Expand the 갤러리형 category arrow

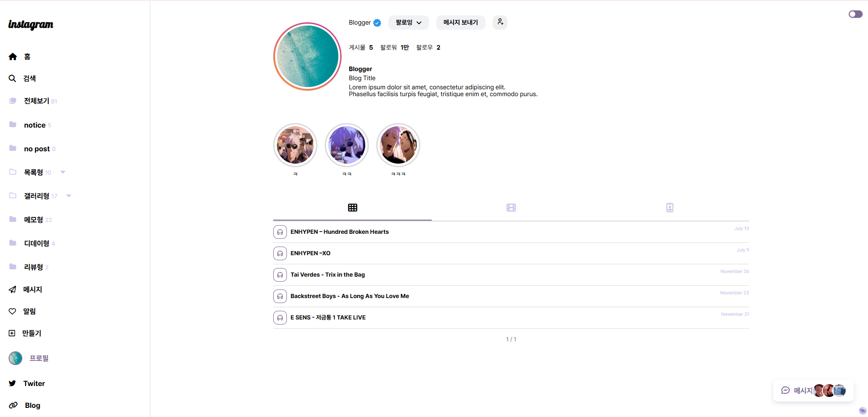(x=69, y=196)
